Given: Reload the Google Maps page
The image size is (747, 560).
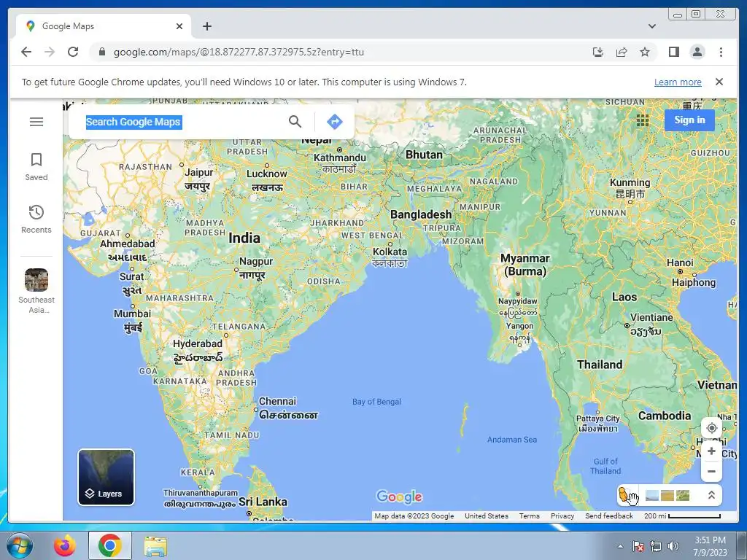Looking at the screenshot, I should pyautogui.click(x=73, y=52).
